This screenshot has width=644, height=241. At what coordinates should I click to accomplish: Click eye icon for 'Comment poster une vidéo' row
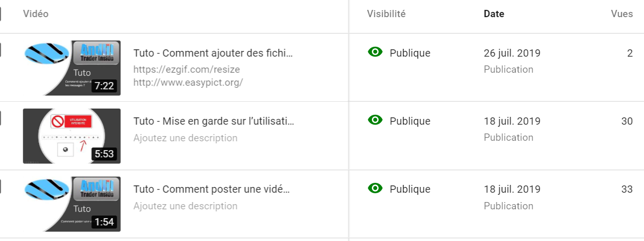tap(375, 188)
